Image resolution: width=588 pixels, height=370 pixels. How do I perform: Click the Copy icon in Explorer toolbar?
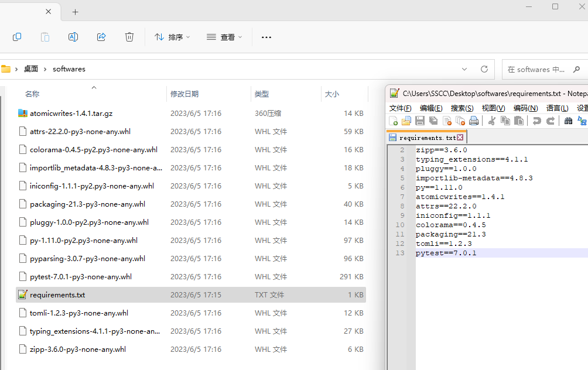[x=17, y=37]
